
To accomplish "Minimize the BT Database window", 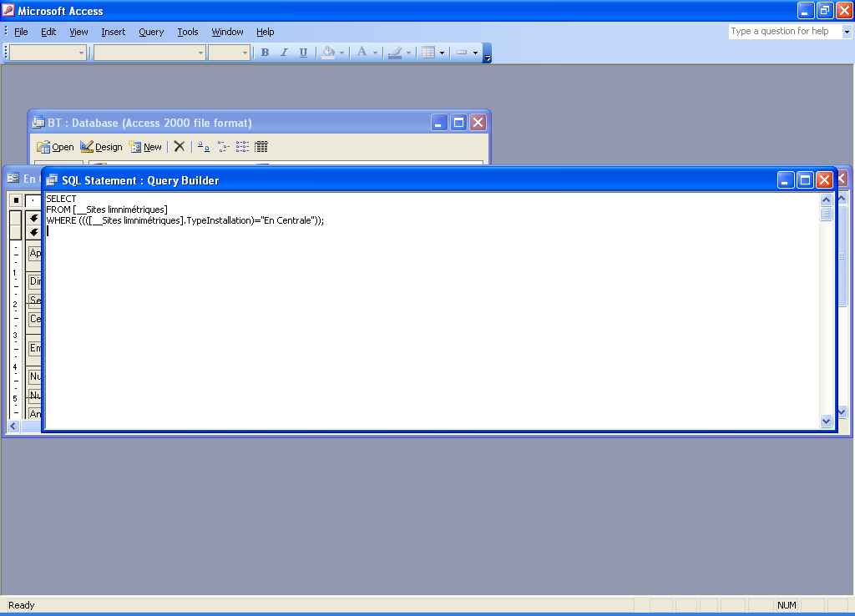I will pos(439,123).
